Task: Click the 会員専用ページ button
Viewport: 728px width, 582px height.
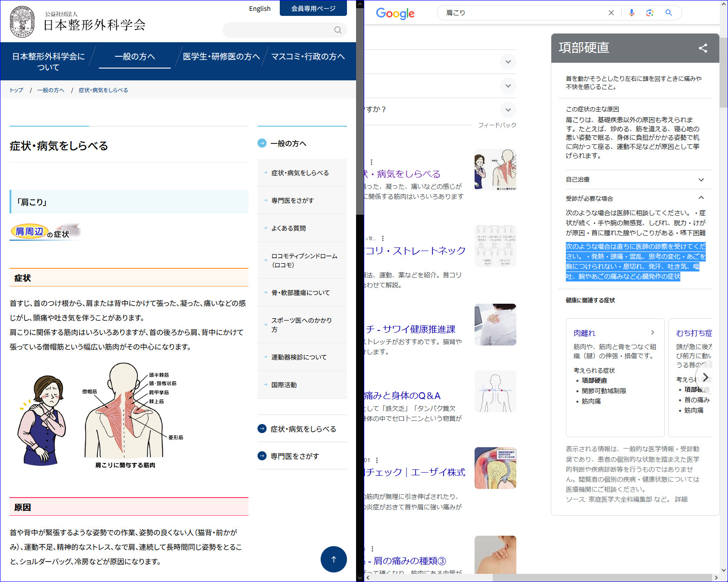Action: (x=313, y=8)
